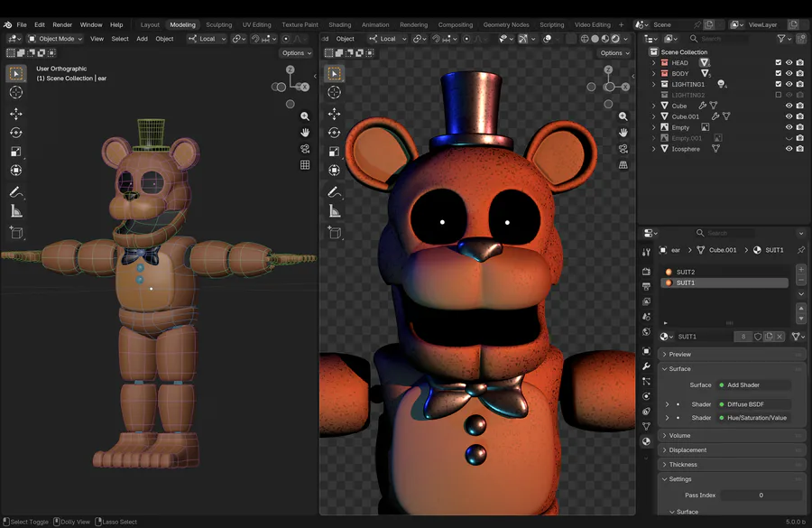This screenshot has width=812, height=528.
Task: Open the Object Data properties tab
Action: [646, 426]
